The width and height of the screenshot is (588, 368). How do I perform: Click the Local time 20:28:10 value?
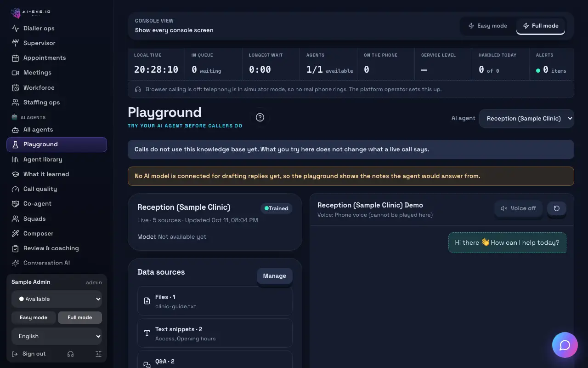(x=156, y=69)
